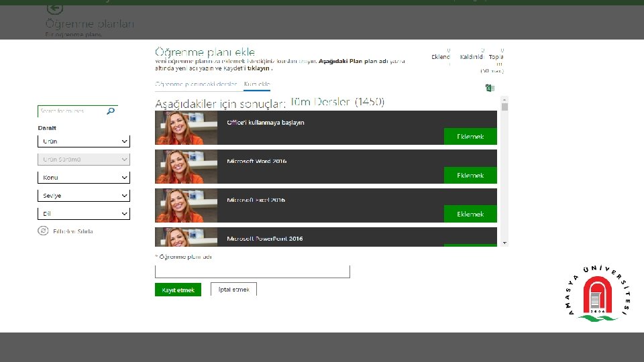Click the Office'i kullanmaya başlayın thumbnail

click(186, 127)
